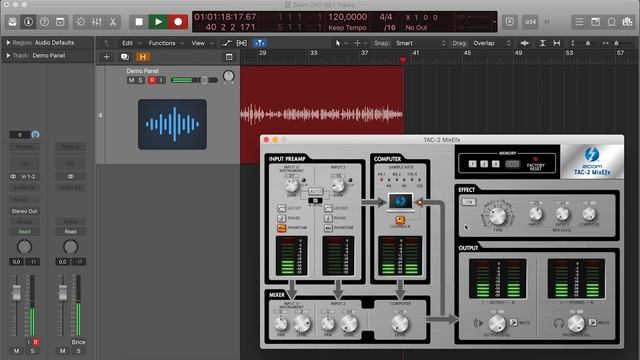Screen dimensions: 640x360
Task: Click the Replace mode shield button
Action: (x=510, y=22)
